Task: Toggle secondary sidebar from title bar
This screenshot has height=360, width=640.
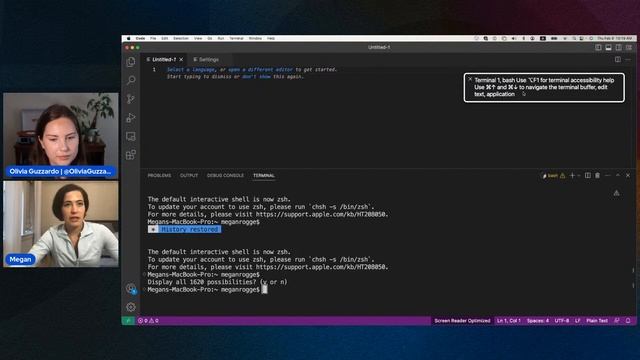Action: 619,47
